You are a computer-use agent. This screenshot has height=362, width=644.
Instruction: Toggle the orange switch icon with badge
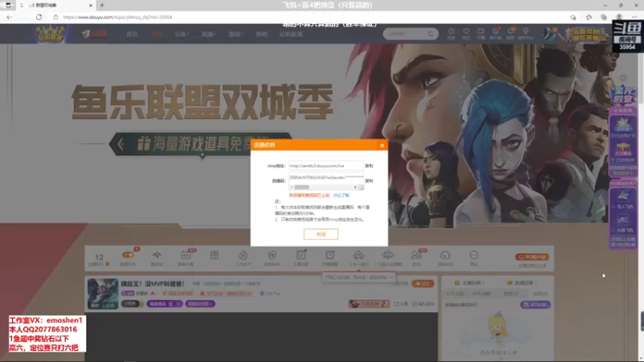pyautogui.click(x=128, y=255)
